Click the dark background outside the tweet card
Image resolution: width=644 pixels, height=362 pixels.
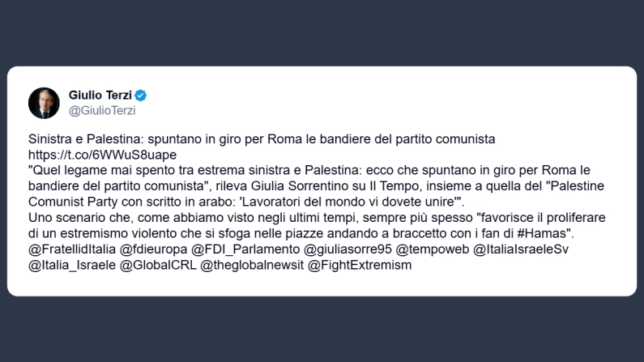[324, 332]
